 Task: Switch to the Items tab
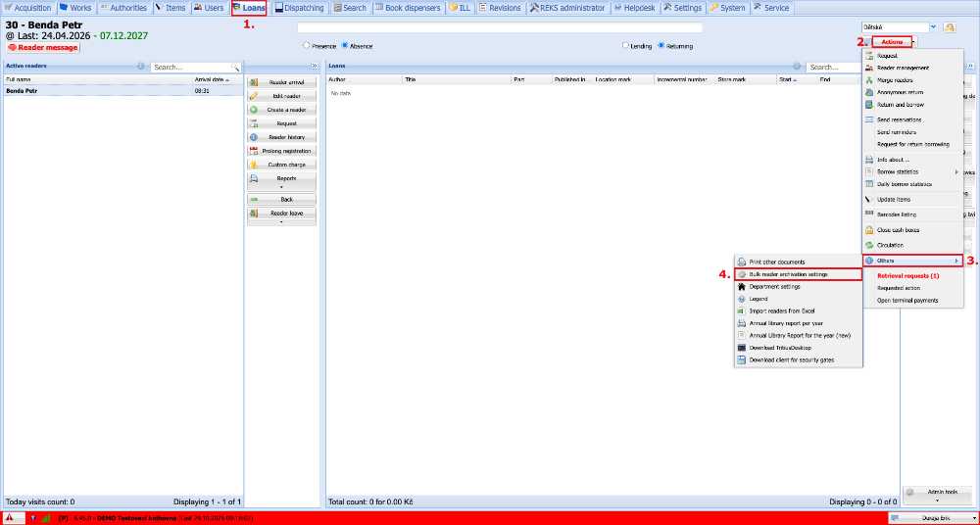[171, 8]
